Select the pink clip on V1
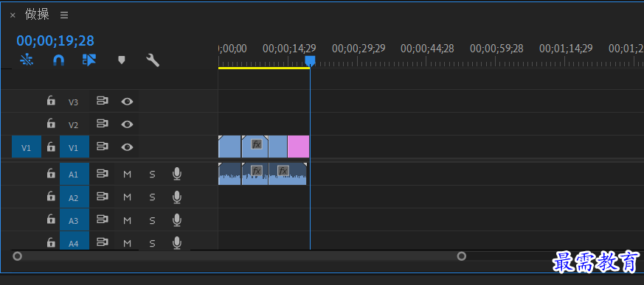644x285 pixels. [299, 147]
